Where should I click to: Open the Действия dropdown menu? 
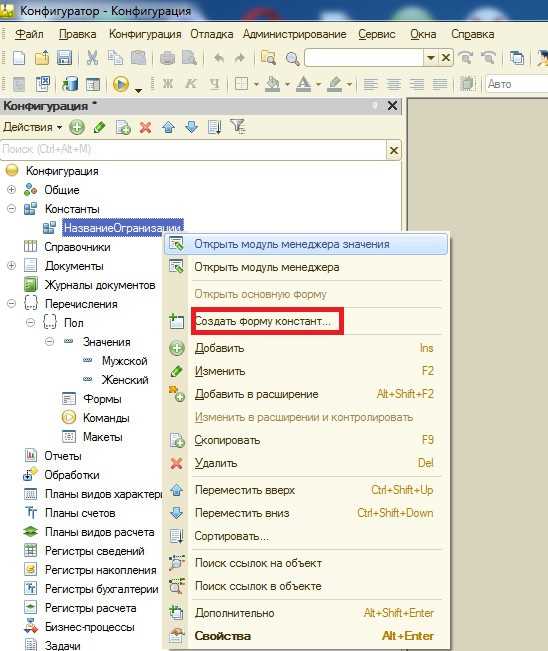coord(32,127)
